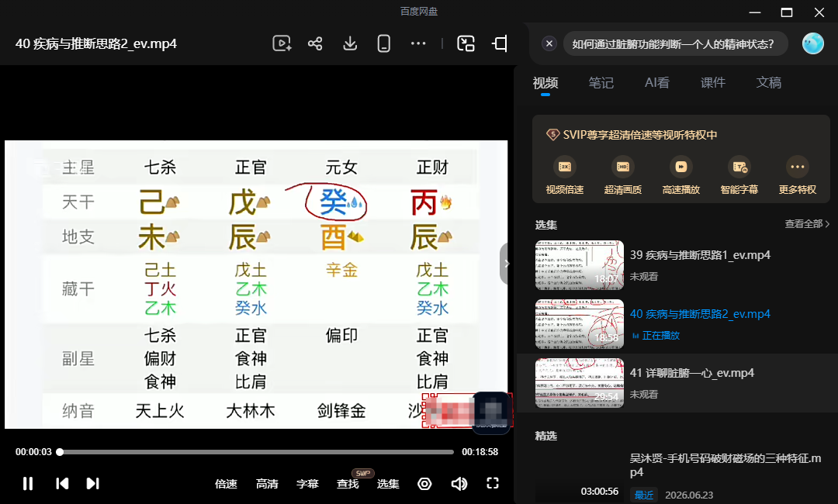Close the AI question suggestion
The height and width of the screenshot is (504, 838).
click(549, 43)
